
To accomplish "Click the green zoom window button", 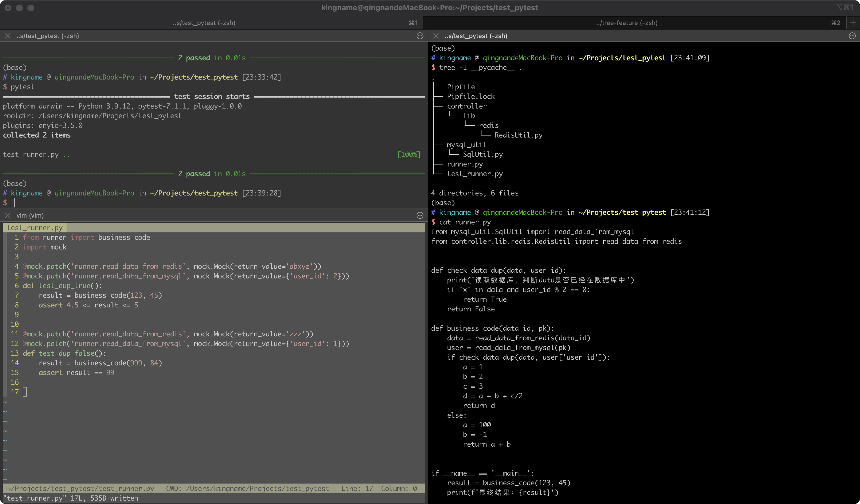I will tap(31, 7).
